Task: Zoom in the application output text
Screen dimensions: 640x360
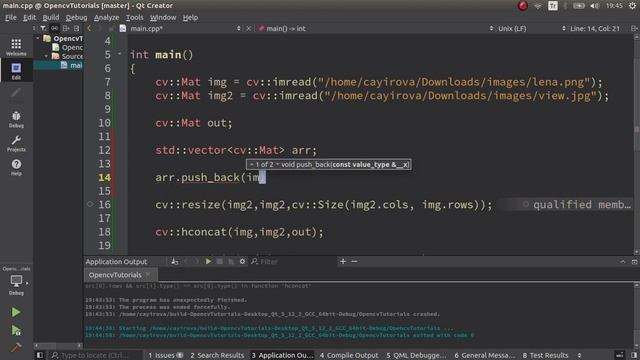Action: point(343,261)
